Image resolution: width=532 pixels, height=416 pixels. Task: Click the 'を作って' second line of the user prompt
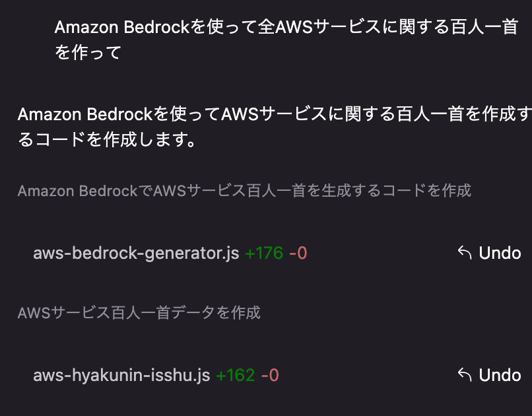tap(88, 52)
